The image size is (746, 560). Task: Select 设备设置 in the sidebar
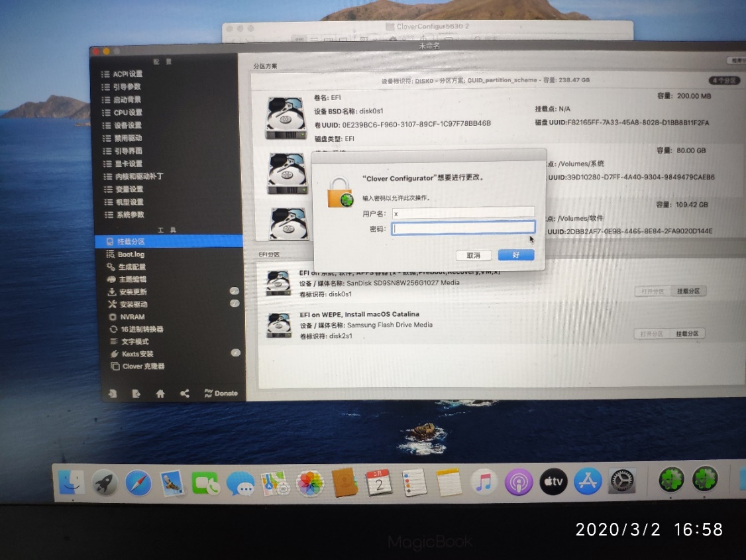point(123,126)
